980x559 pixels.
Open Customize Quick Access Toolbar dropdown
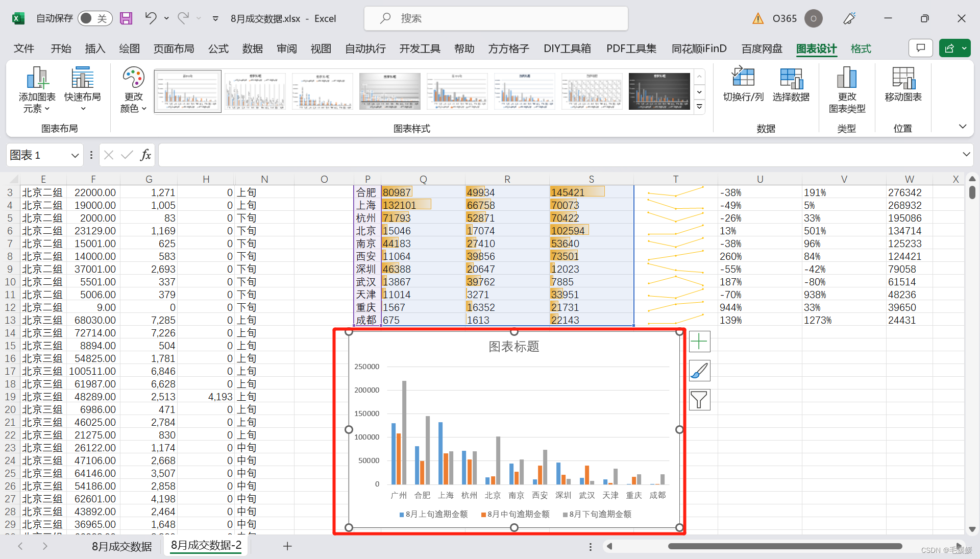click(215, 18)
